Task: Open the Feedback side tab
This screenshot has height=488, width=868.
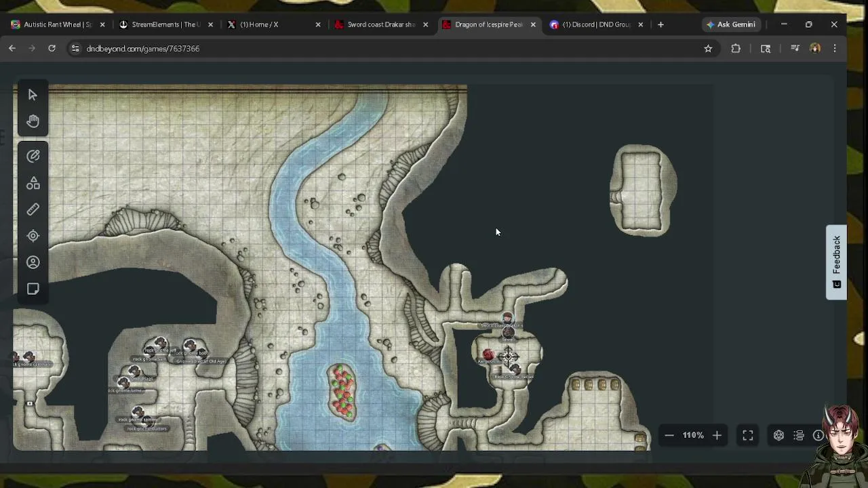Action: (x=836, y=262)
